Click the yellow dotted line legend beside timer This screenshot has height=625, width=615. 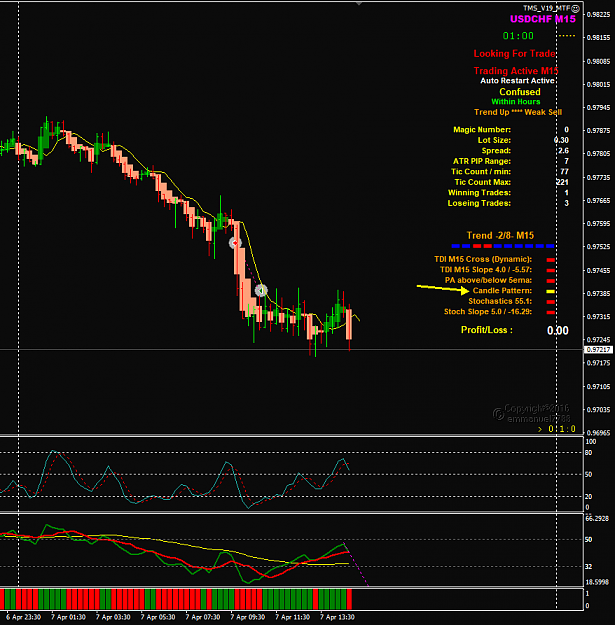tap(566, 36)
